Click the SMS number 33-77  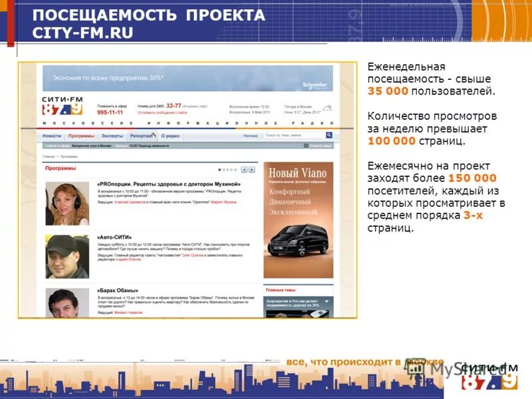click(174, 106)
